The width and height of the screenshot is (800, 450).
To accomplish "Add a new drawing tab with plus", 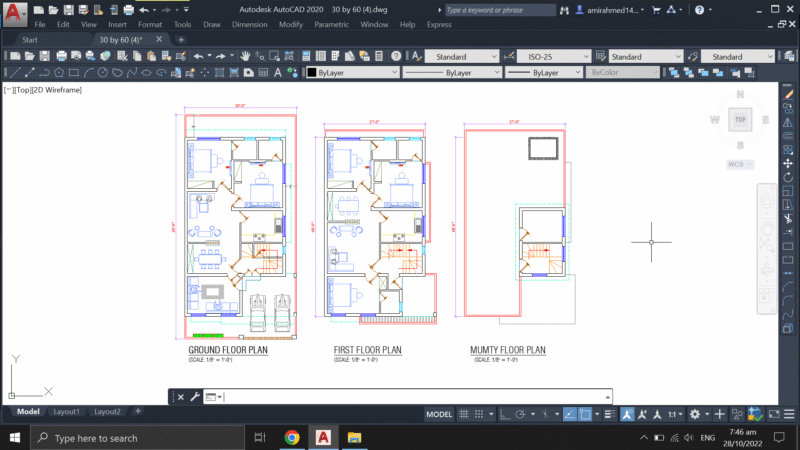I will coord(181,40).
